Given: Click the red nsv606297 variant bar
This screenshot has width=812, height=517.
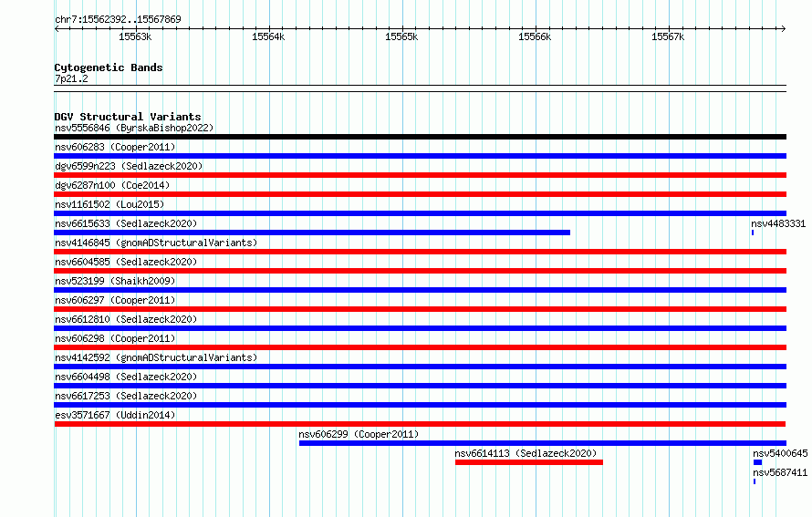Looking at the screenshot, I should [x=420, y=309].
